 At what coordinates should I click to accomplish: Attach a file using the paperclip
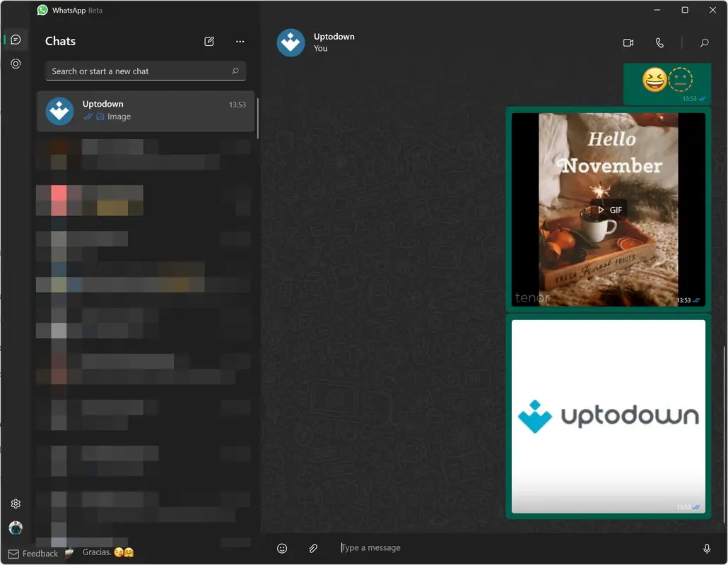pos(313,548)
